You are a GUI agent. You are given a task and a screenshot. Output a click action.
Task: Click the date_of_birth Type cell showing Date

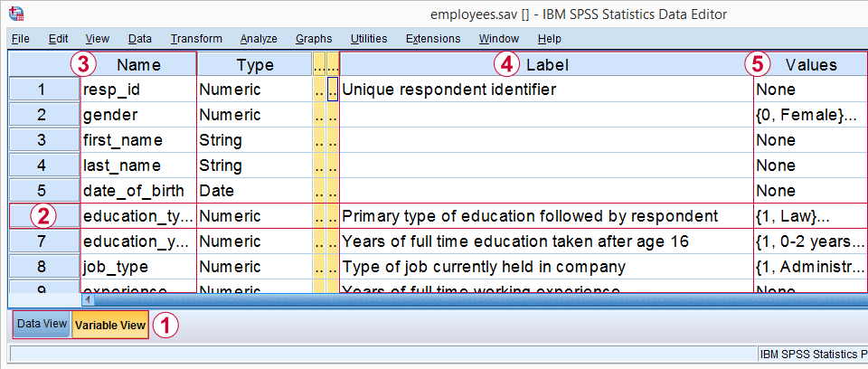[254, 191]
